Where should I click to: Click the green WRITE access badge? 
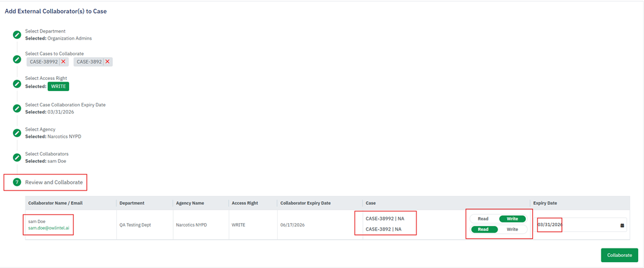(x=58, y=86)
